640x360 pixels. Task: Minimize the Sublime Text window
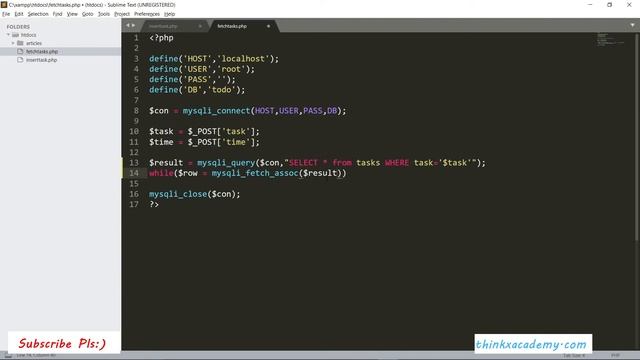coord(590,4)
